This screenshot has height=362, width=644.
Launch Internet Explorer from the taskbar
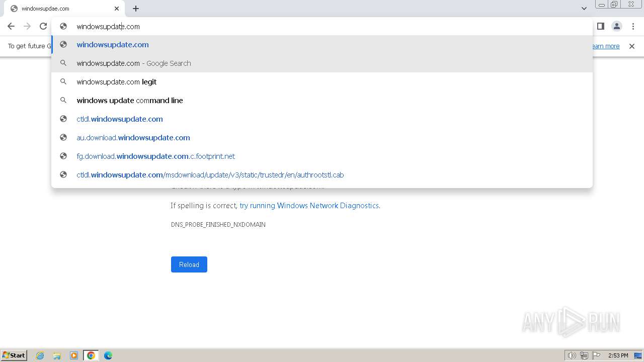click(x=40, y=355)
